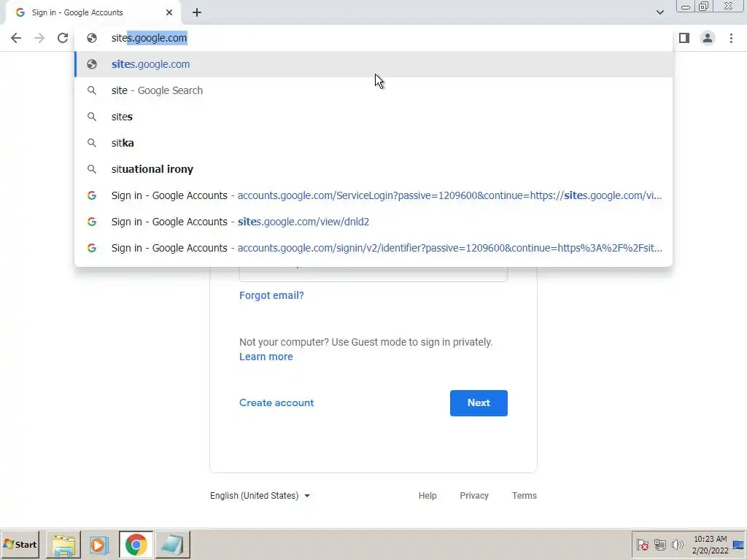Open the English (United States) language dropdown
The height and width of the screenshot is (560, 747).
pos(260,496)
